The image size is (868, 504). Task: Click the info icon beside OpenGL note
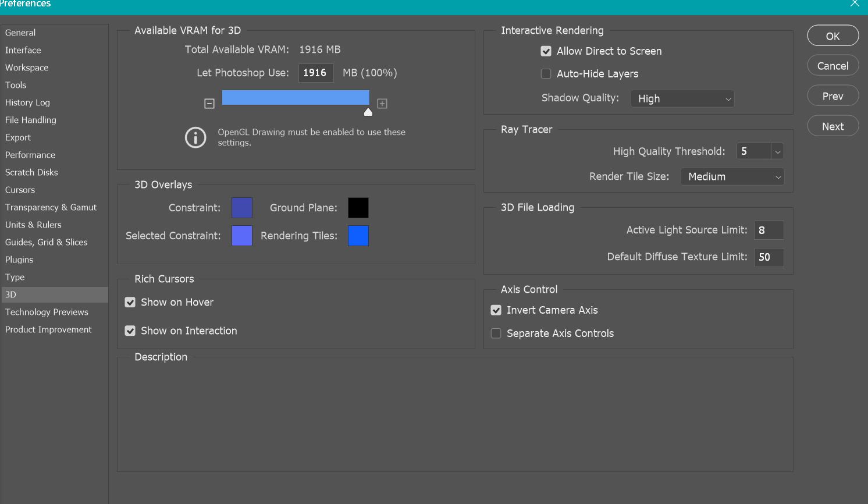pos(195,137)
